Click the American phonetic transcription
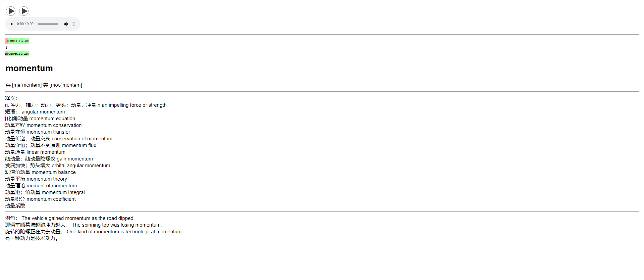Image resolution: width=644 pixels, height=280 pixels. [x=66, y=85]
